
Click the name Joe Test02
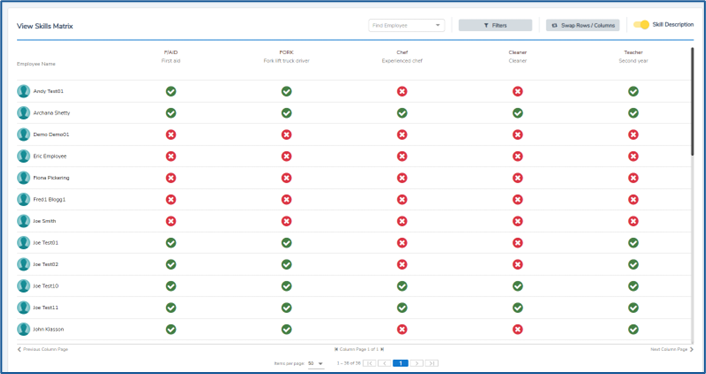coord(46,264)
